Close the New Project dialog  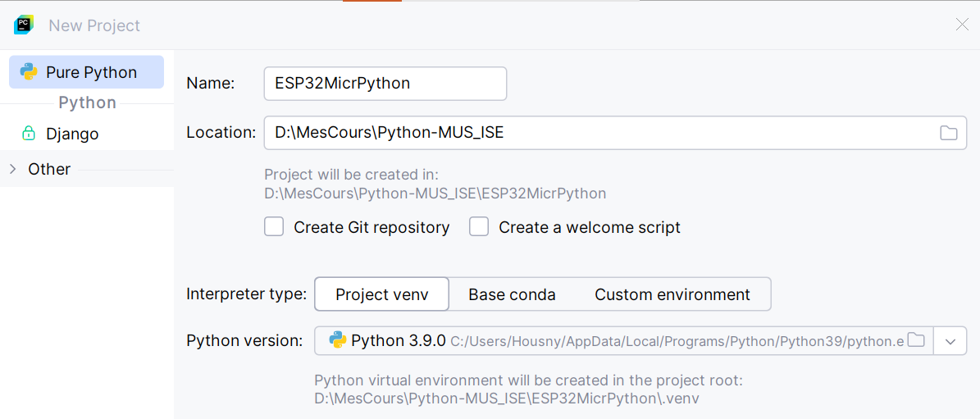coord(963,25)
